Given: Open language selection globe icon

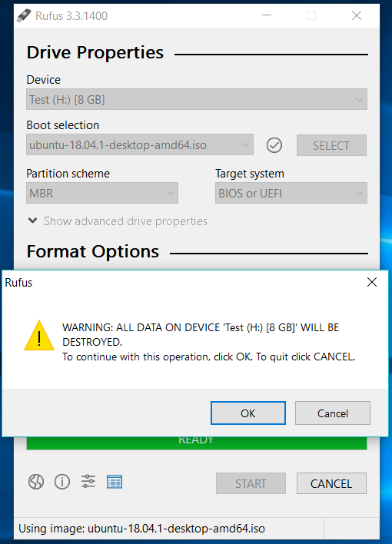Looking at the screenshot, I should pyautogui.click(x=36, y=482).
